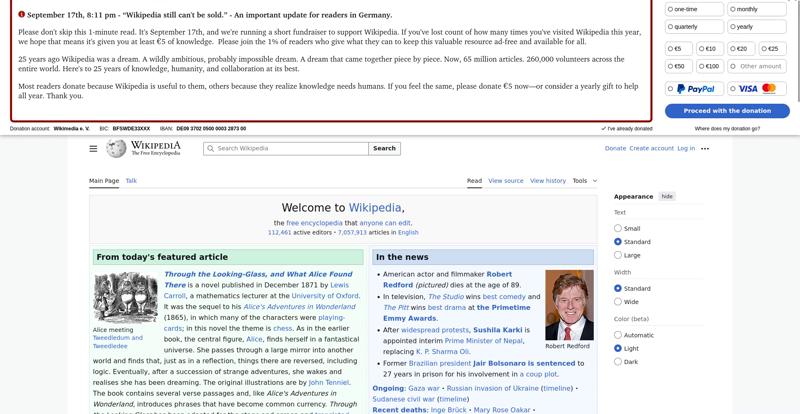This screenshot has height=414, width=800.
Task: Set text size to Standard
Action: [x=618, y=241]
